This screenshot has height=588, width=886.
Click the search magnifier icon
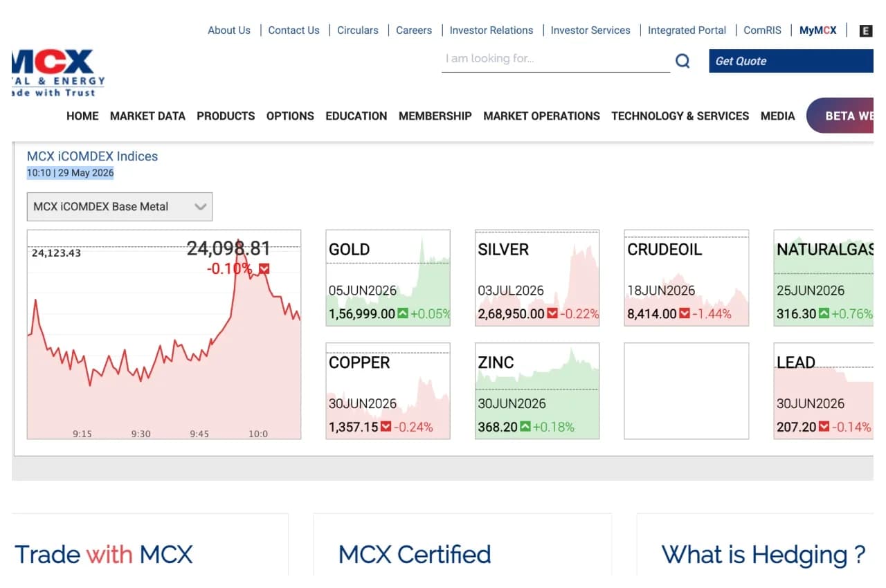click(682, 61)
